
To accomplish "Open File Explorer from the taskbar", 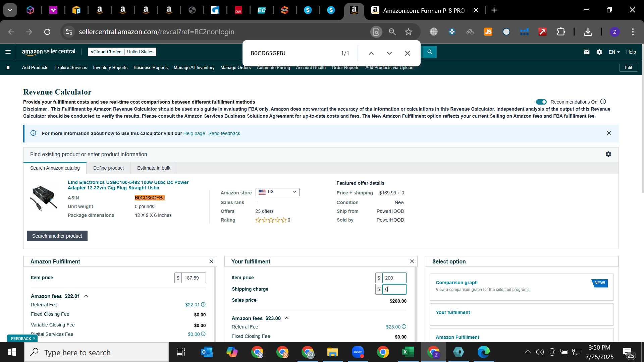I will coord(332,352).
